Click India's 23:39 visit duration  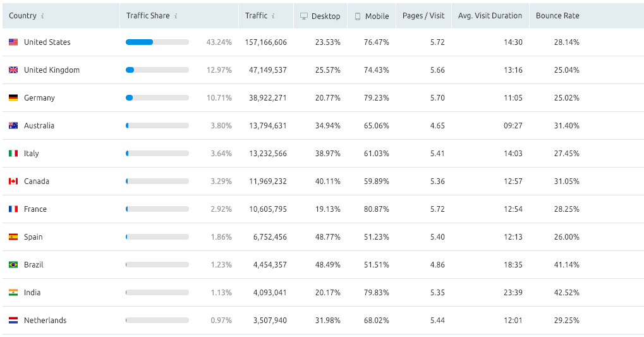(513, 293)
